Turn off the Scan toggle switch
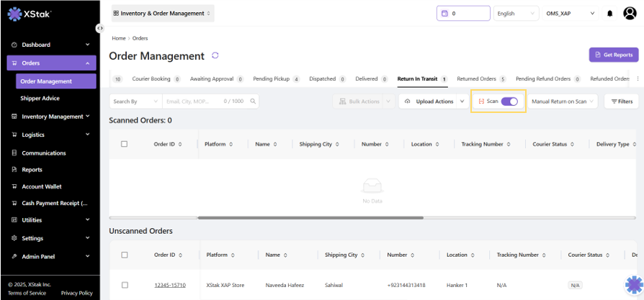This screenshot has width=644, height=300. tap(509, 101)
